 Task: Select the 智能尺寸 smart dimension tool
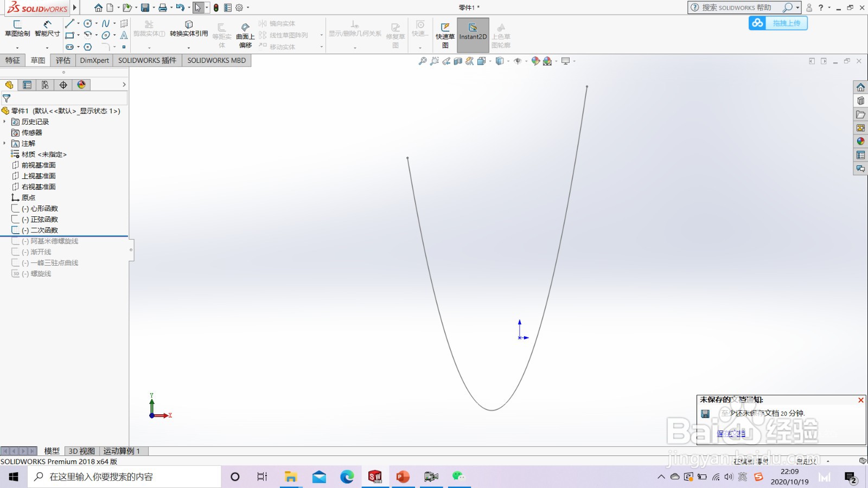pyautogui.click(x=47, y=29)
